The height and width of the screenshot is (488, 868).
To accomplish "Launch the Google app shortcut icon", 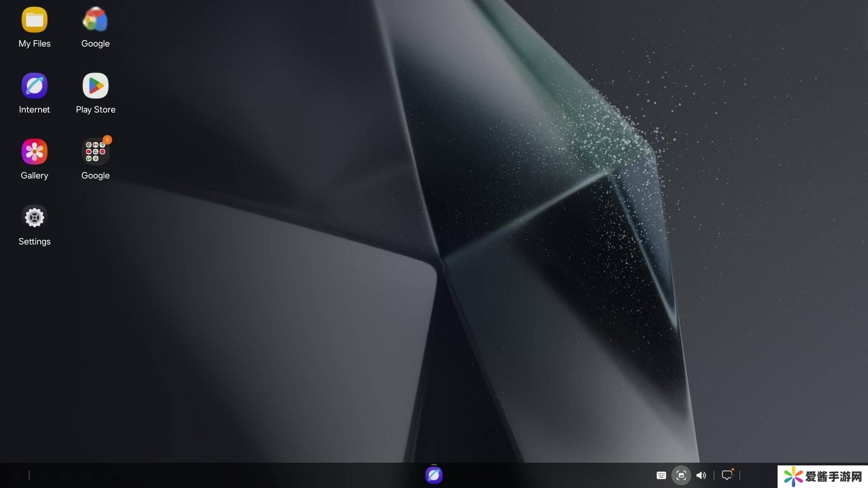I will [x=95, y=20].
